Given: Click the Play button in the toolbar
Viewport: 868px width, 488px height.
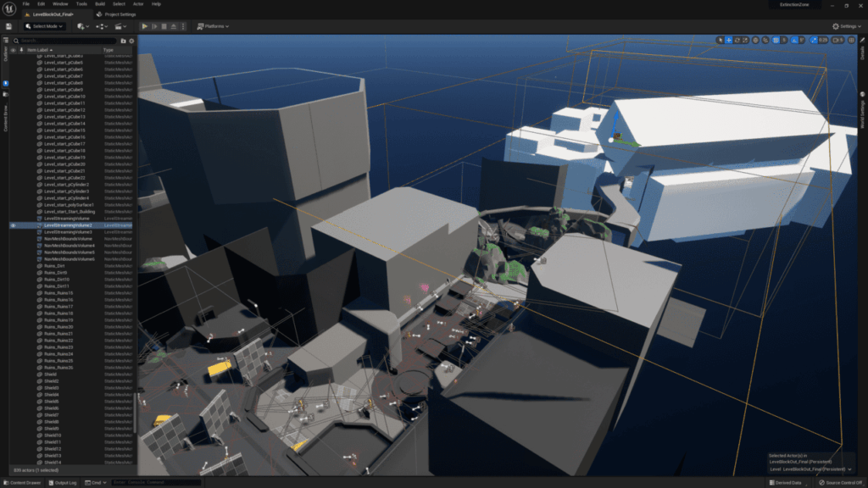Looking at the screenshot, I should (145, 26).
